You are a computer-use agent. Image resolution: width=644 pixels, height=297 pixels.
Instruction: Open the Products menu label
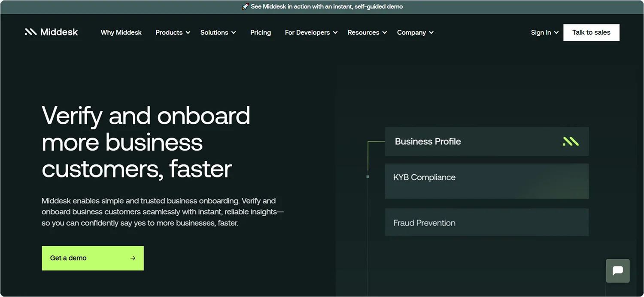point(169,33)
